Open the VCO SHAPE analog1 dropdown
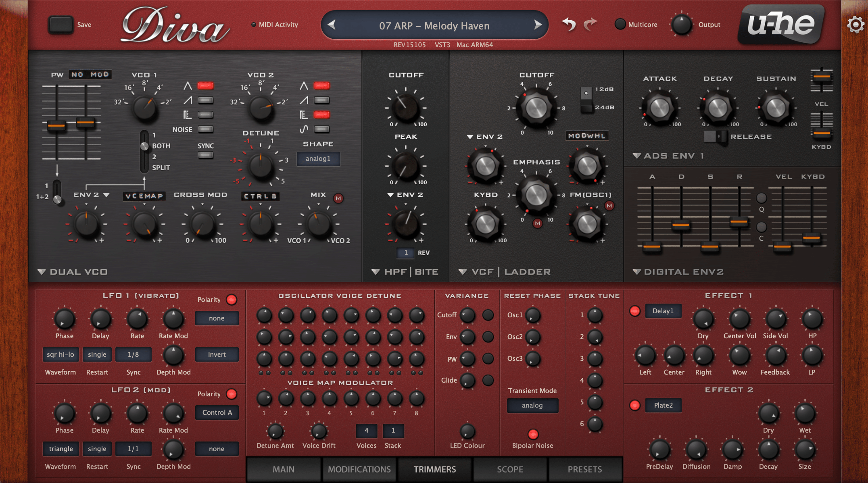This screenshot has width=868, height=483. [318, 158]
